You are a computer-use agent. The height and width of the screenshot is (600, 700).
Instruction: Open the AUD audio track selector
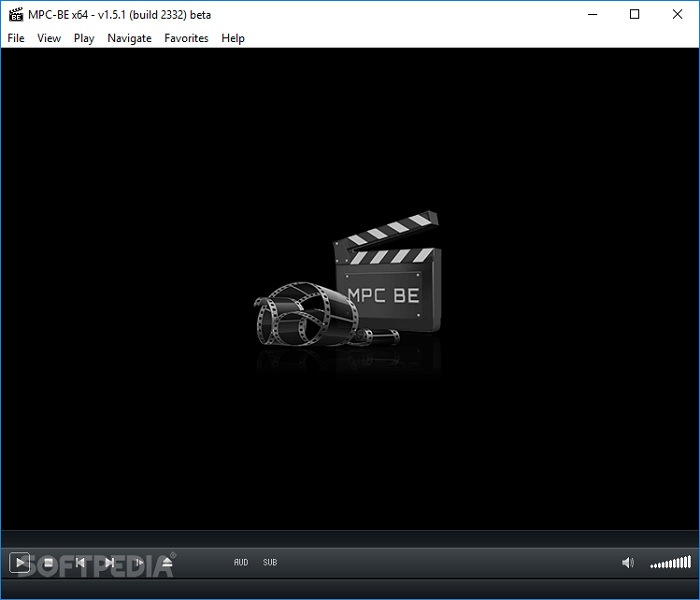(241, 563)
